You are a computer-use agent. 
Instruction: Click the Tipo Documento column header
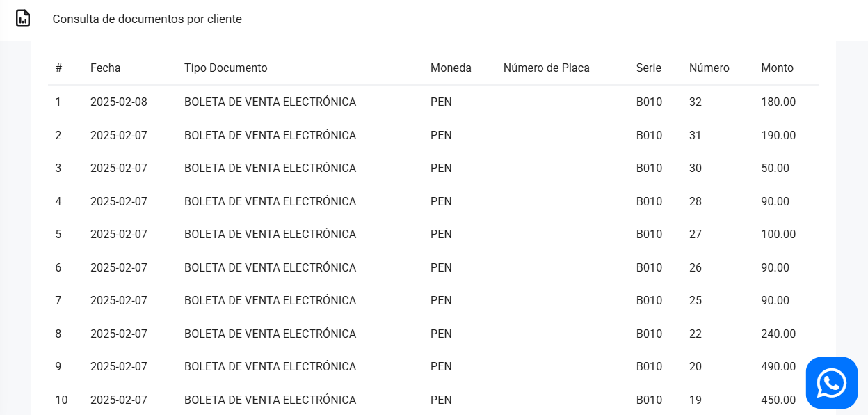225,68
